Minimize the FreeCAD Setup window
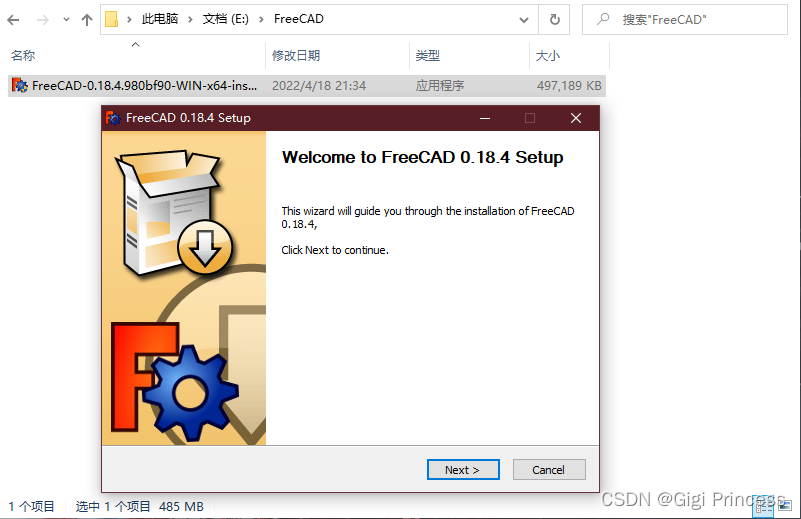The height and width of the screenshot is (519, 801). tap(485, 118)
